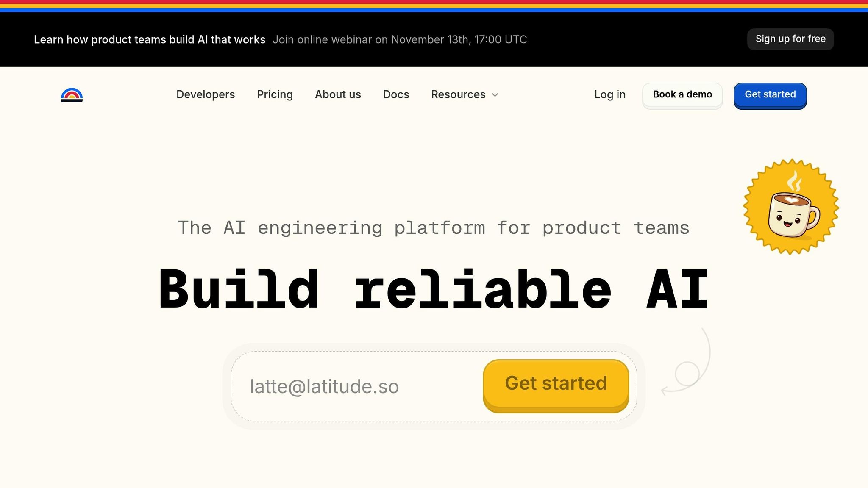The height and width of the screenshot is (488, 868).
Task: Click the Latitude rainbow logo icon
Action: (x=72, y=95)
